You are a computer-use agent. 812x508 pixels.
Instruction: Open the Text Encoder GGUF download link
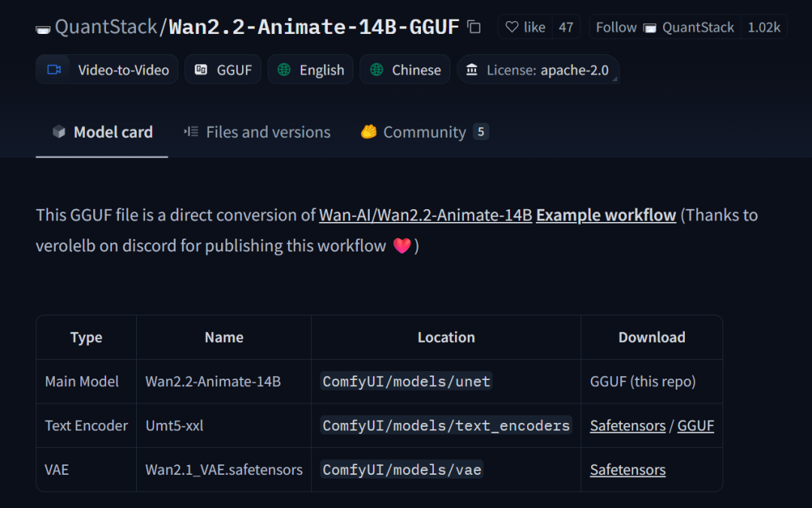(695, 425)
